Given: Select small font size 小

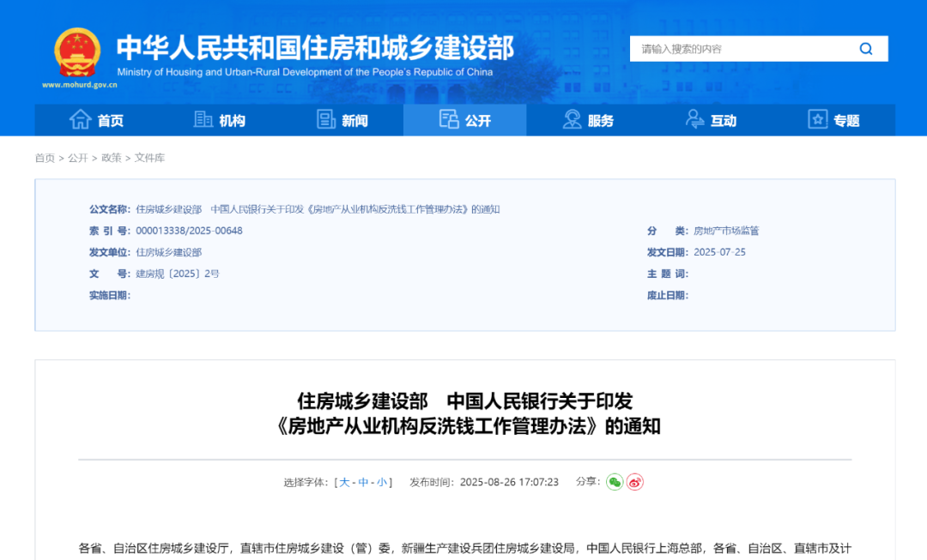Looking at the screenshot, I should pyautogui.click(x=382, y=482).
